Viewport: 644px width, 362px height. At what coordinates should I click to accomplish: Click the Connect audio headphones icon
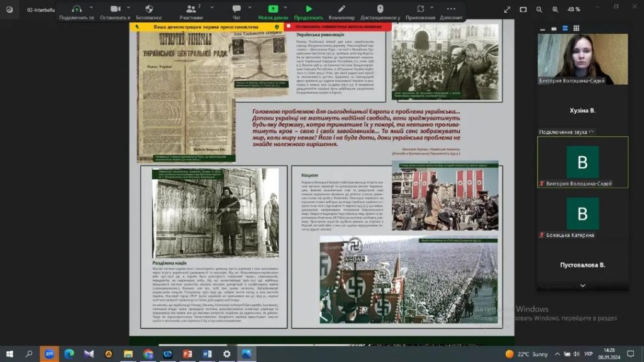tap(76, 9)
